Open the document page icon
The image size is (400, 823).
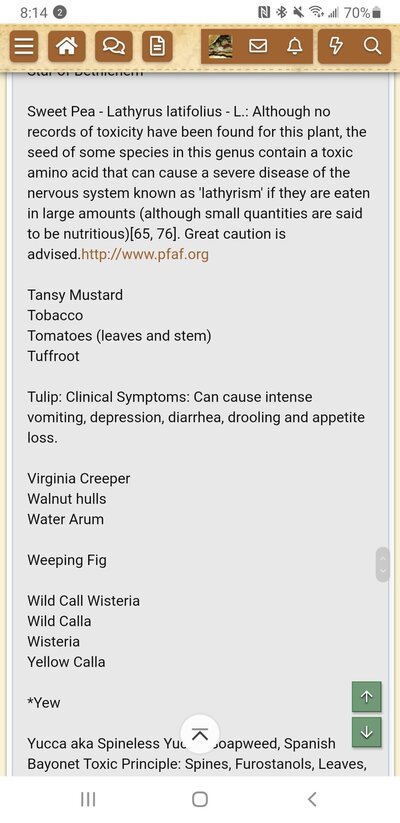157,46
